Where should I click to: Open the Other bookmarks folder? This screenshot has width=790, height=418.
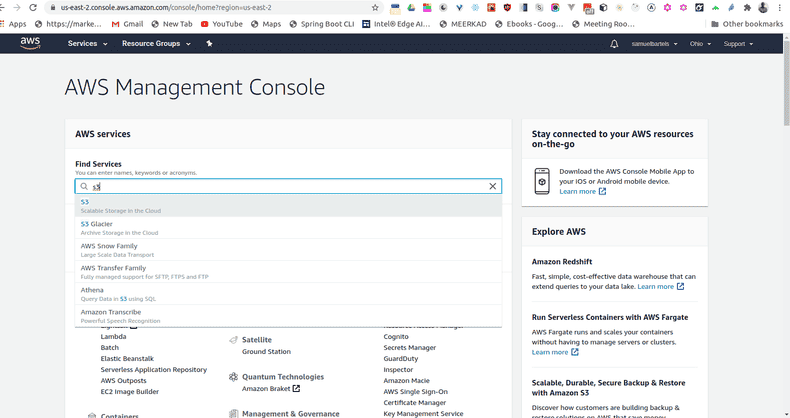click(747, 24)
